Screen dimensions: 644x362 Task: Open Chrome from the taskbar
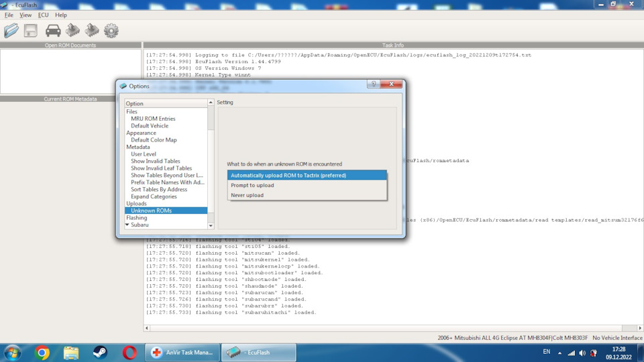click(42, 353)
